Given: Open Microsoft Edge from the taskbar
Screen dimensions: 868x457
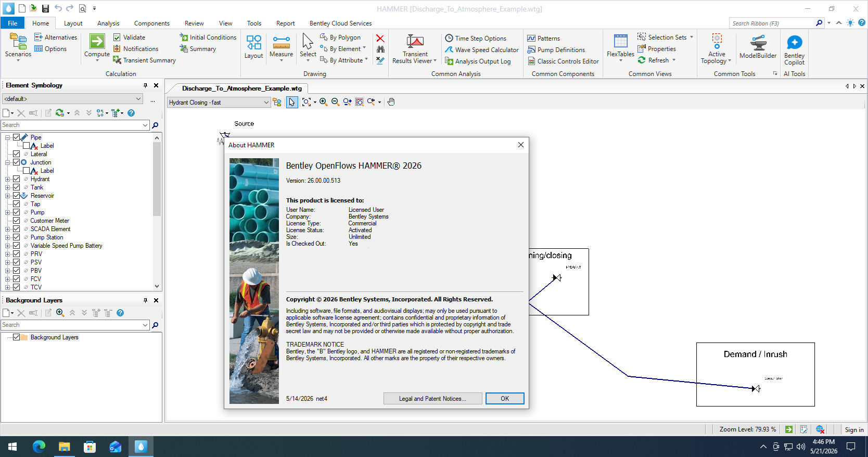Looking at the screenshot, I should point(39,447).
